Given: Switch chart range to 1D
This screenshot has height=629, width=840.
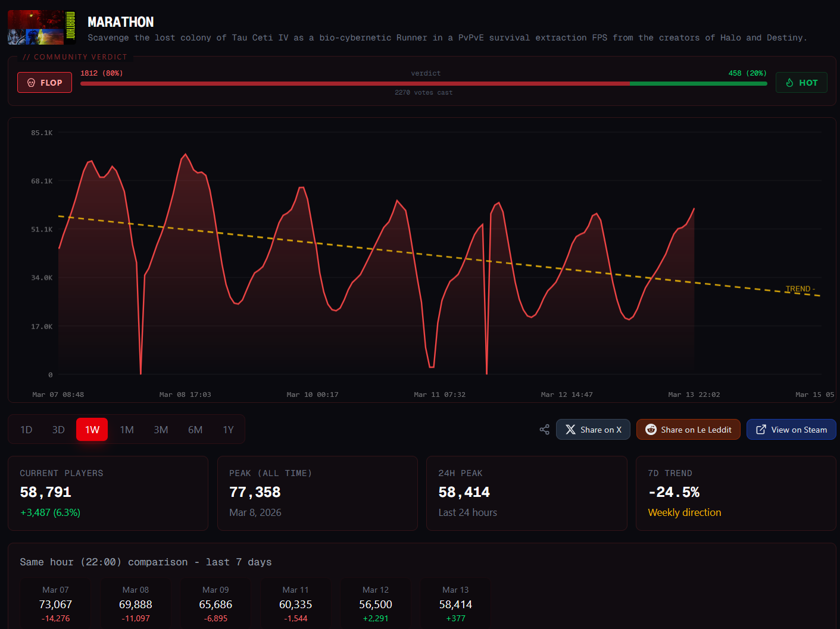Looking at the screenshot, I should (x=26, y=430).
